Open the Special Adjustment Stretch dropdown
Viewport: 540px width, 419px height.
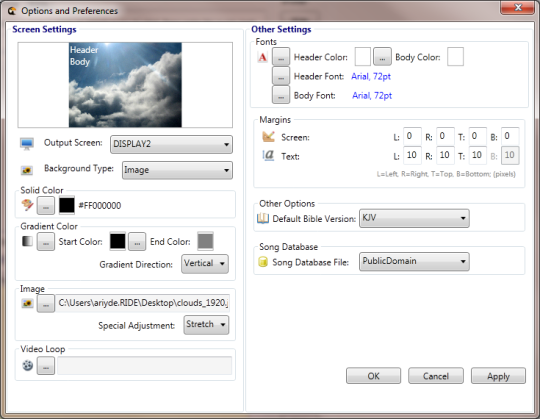tap(206, 325)
